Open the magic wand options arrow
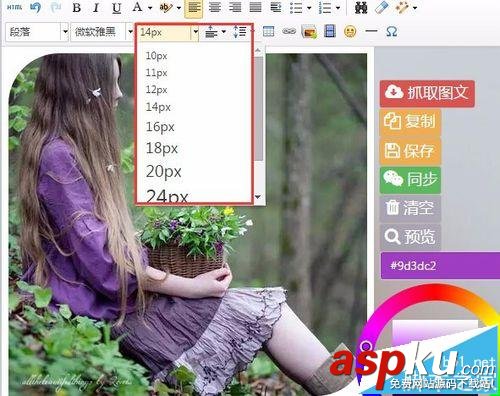The image size is (500, 396). 415,8
